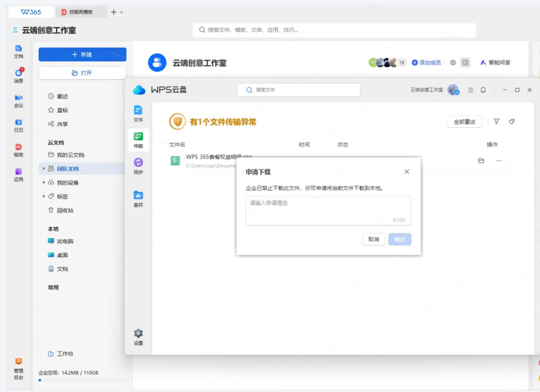
Task: Open the 文档 icon in left rail
Action: pos(19,52)
